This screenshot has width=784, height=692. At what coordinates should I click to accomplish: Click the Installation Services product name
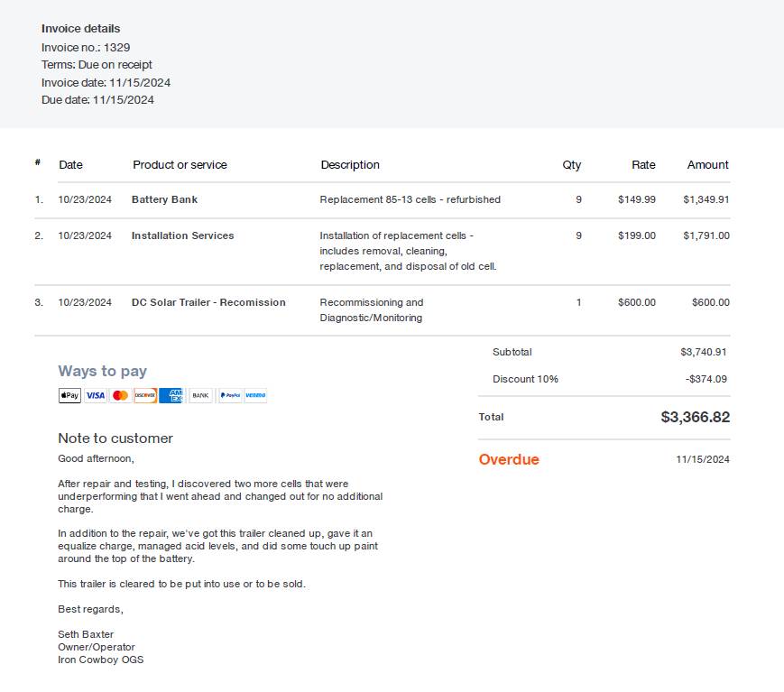tap(182, 235)
